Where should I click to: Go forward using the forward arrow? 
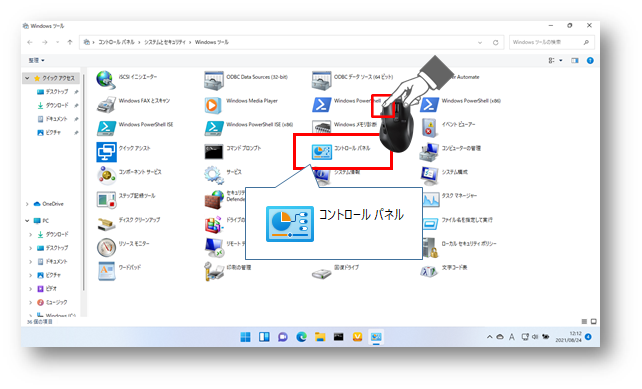click(45, 42)
